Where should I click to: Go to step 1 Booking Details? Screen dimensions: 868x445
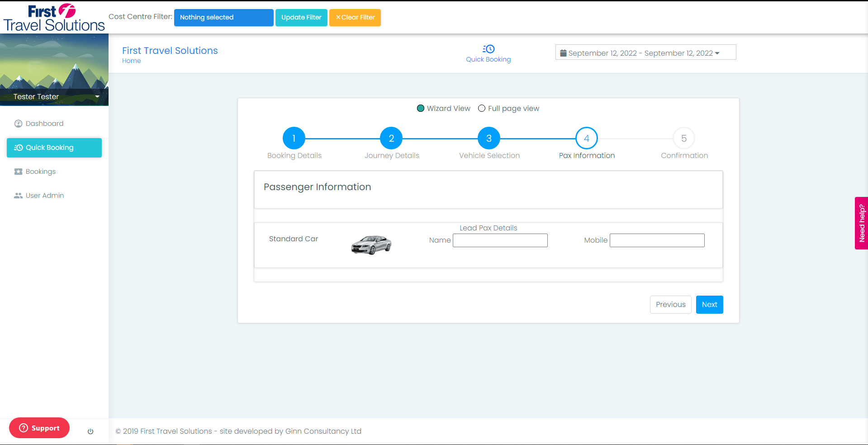[x=294, y=138]
